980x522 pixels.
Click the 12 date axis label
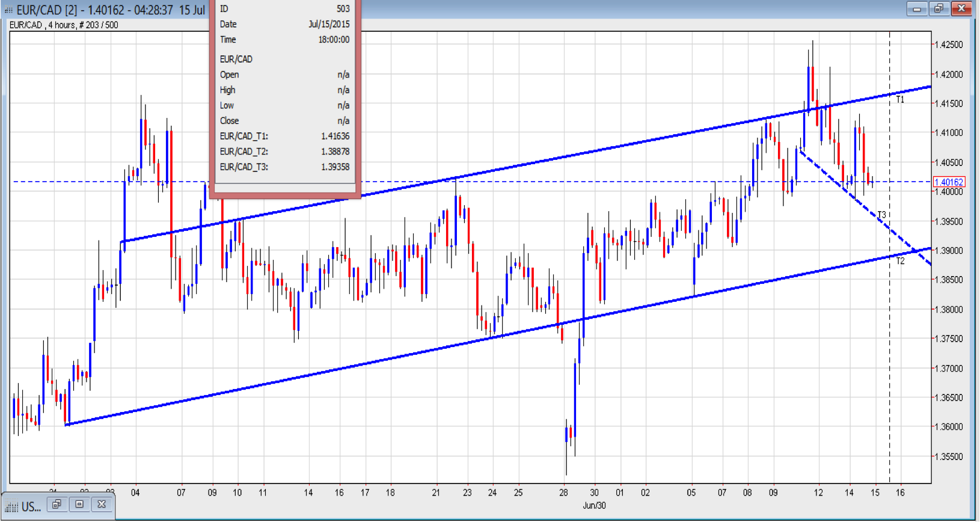(818, 493)
